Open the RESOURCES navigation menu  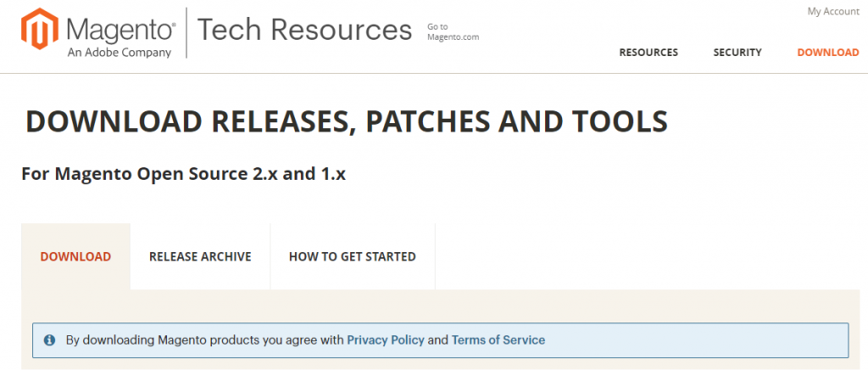click(x=648, y=53)
